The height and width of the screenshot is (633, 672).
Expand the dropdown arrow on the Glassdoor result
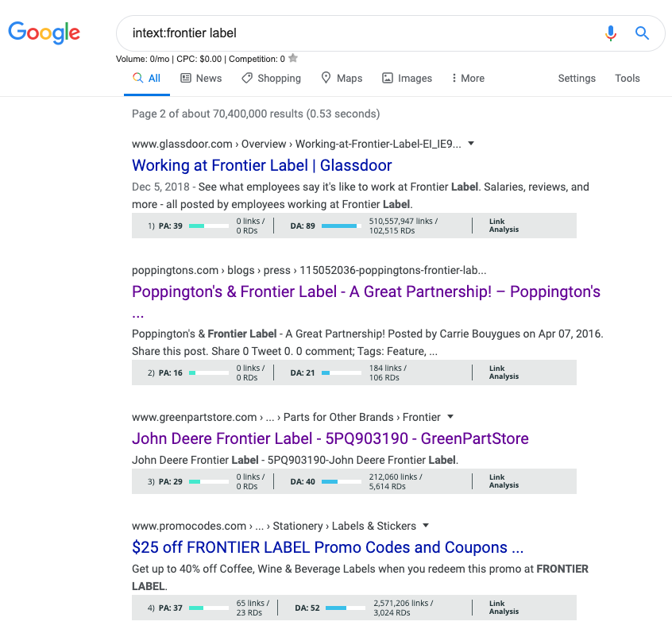(x=471, y=144)
